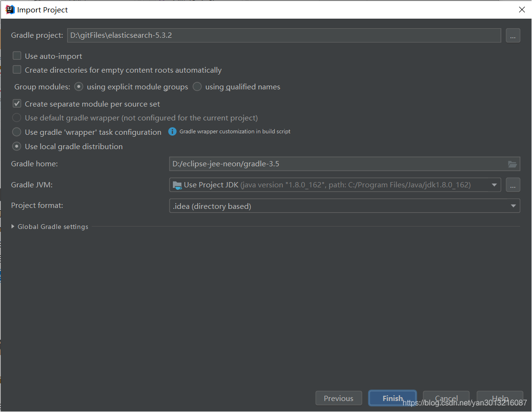Check Create directories for empty content roots
Viewport: 532px width, 412px height.
tap(17, 70)
